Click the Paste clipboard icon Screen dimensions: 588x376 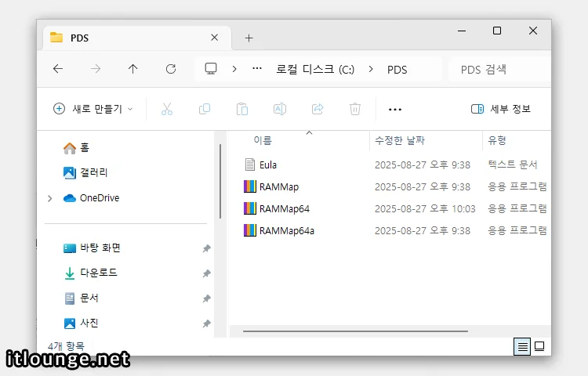242,109
